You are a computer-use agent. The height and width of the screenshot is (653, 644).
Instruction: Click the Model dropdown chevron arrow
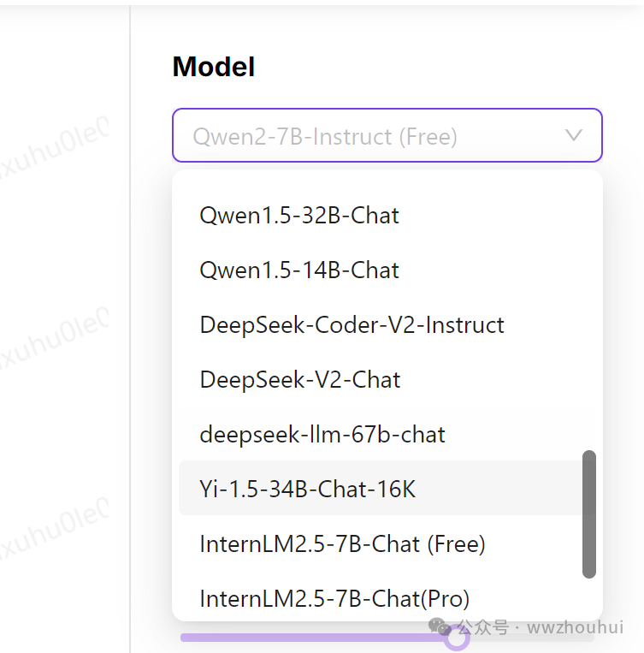click(574, 135)
